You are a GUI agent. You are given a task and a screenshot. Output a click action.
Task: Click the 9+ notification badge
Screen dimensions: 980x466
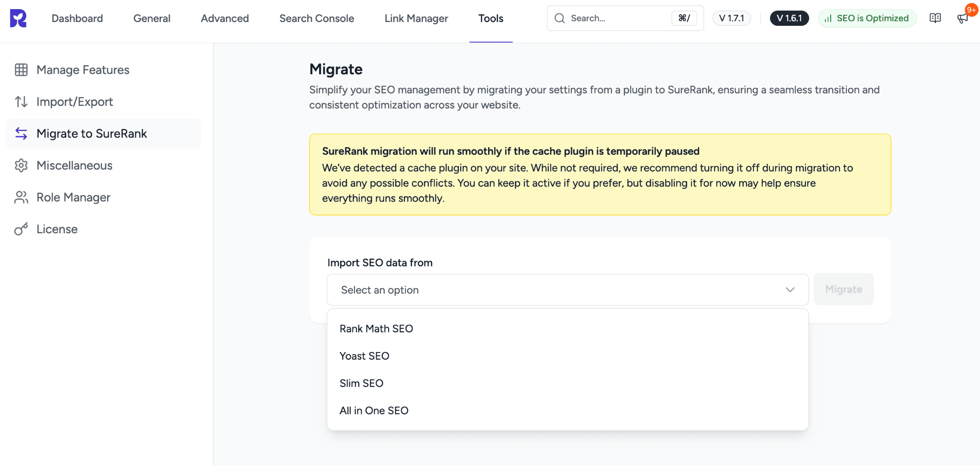pos(971,10)
